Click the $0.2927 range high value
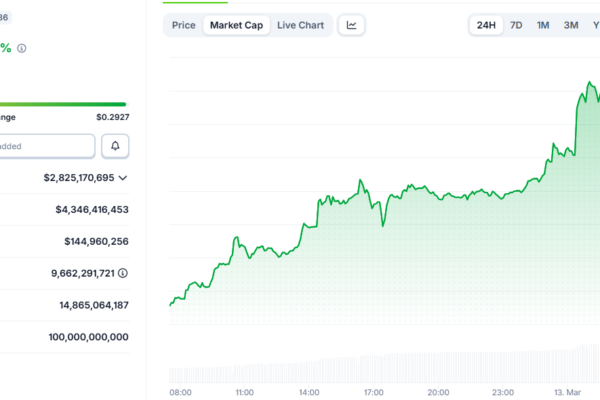600x400 pixels. tap(112, 117)
